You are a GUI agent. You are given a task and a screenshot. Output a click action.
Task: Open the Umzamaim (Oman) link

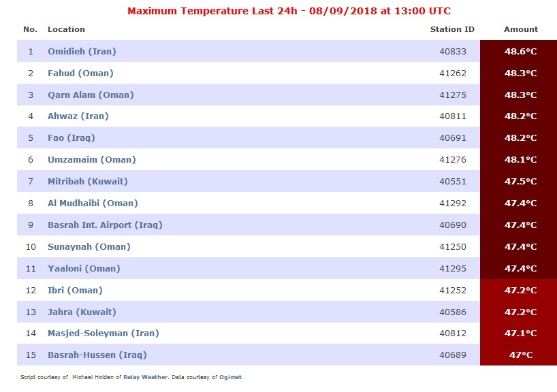[x=92, y=160]
